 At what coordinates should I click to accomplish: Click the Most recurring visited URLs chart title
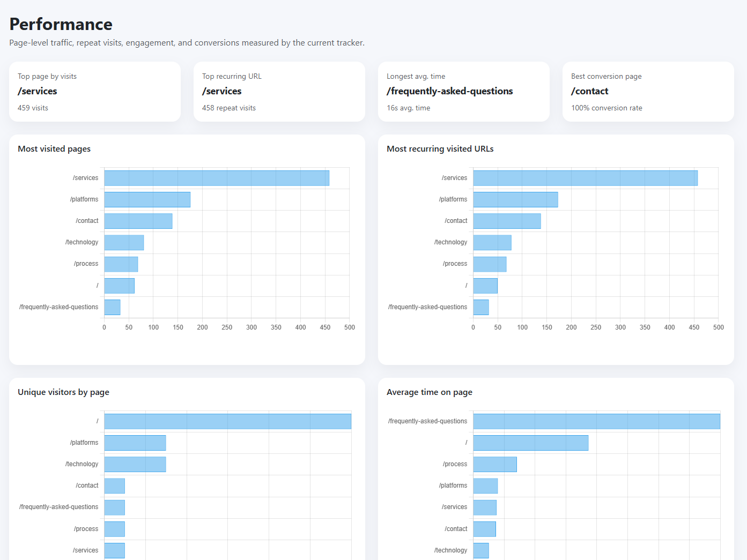click(440, 149)
